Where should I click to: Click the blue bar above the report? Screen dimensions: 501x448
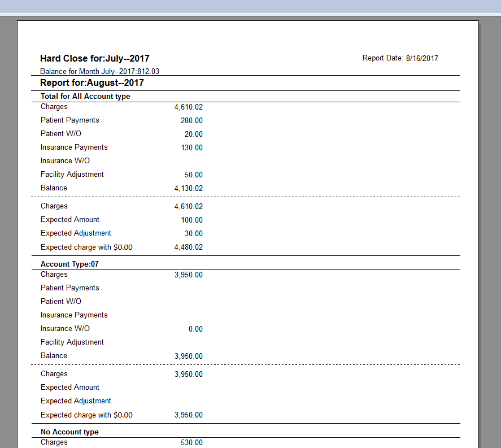[250, 7]
